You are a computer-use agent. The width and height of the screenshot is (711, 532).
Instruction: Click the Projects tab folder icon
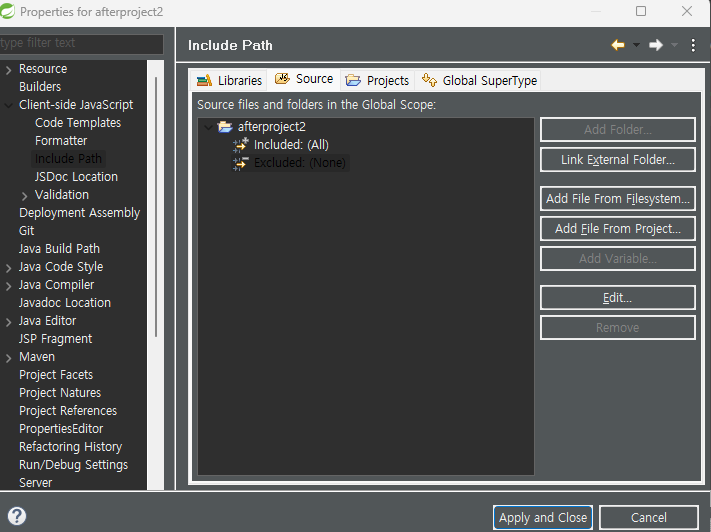[x=353, y=80]
